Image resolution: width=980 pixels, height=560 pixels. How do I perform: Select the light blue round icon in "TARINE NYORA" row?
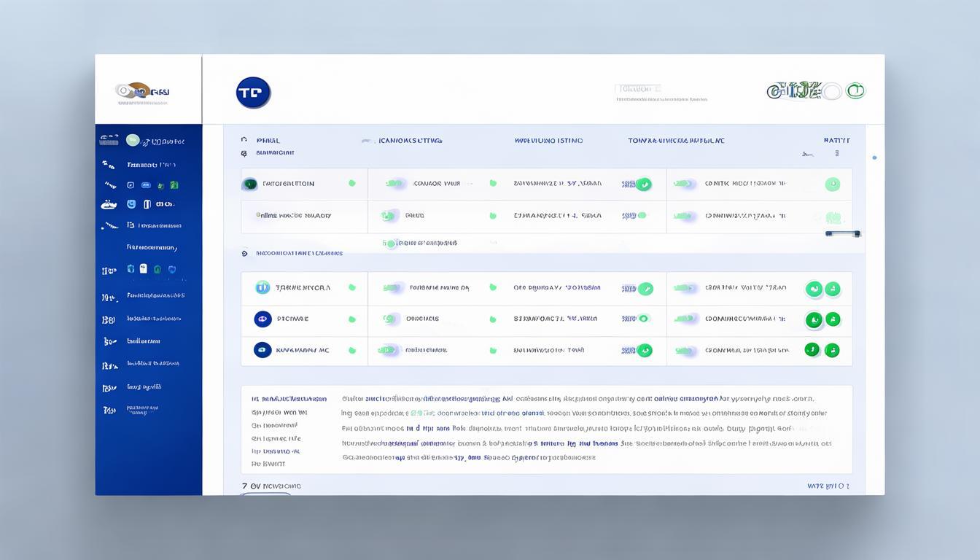[x=262, y=287]
